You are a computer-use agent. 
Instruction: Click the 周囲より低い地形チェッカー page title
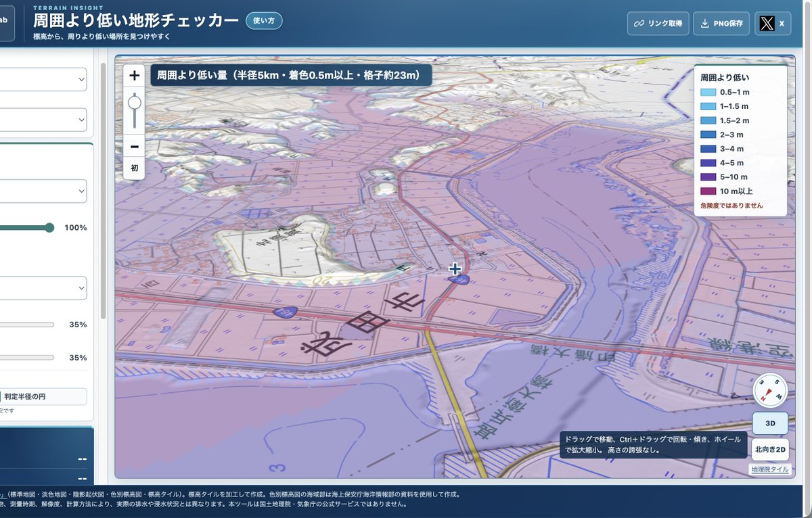pos(136,20)
